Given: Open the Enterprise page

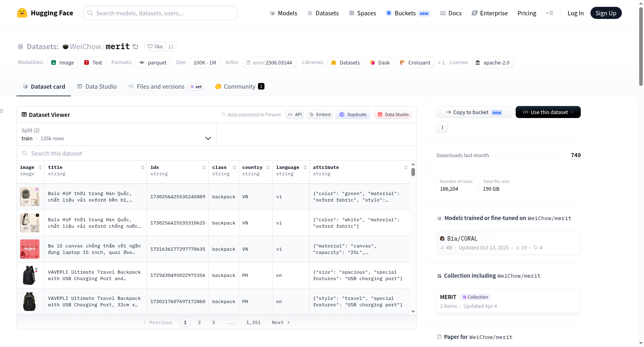Looking at the screenshot, I should click(489, 13).
